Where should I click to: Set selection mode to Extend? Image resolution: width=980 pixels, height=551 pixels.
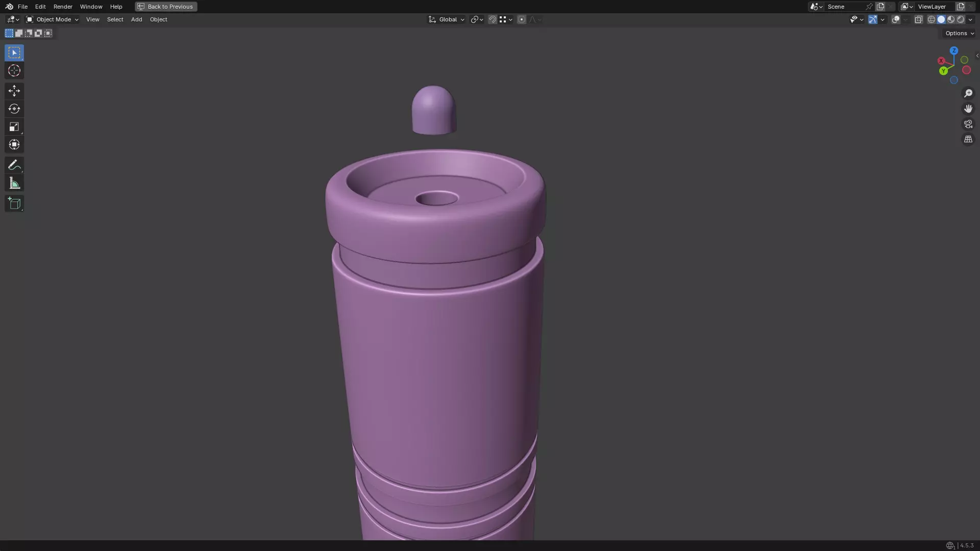[19, 33]
